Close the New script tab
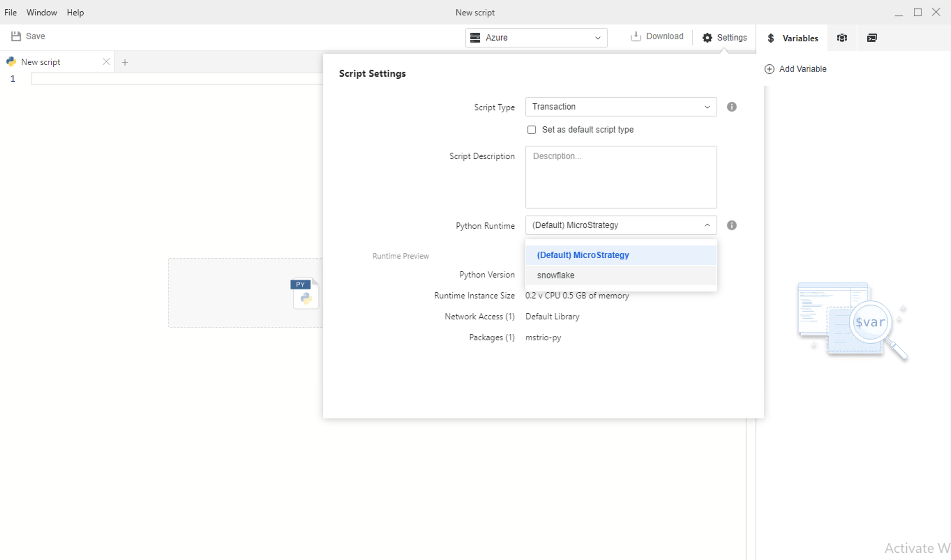The width and height of the screenshot is (951, 560). (x=106, y=61)
